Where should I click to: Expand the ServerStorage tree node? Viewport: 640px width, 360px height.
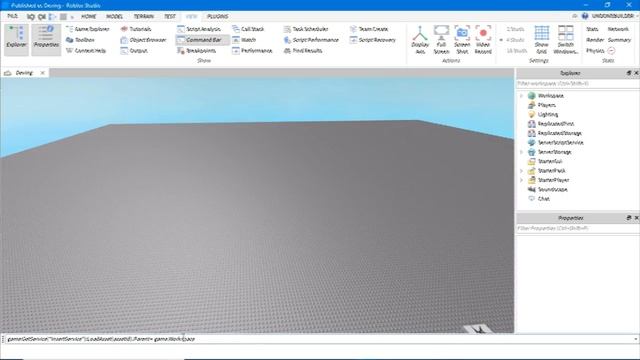[x=521, y=152]
